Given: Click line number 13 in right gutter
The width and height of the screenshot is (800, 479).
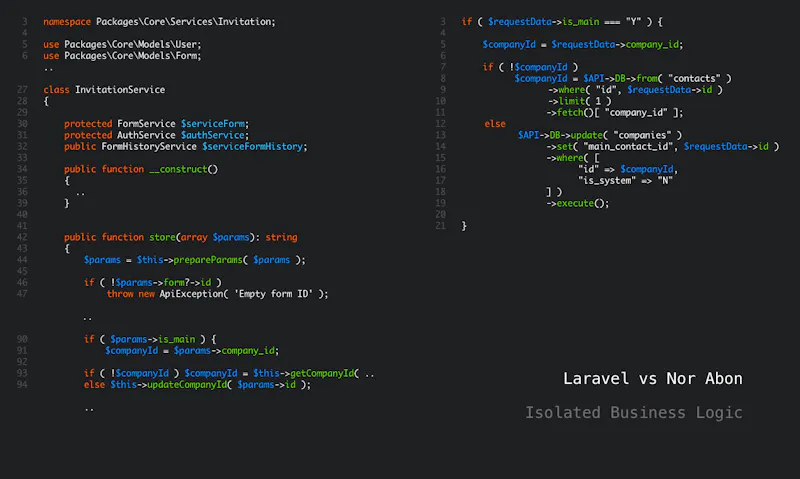Looking at the screenshot, I should tap(440, 135).
